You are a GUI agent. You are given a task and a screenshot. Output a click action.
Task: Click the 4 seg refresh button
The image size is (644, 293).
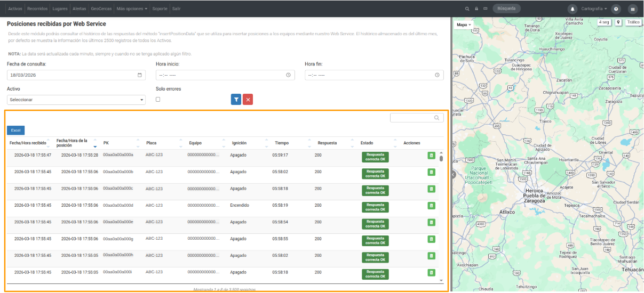click(604, 22)
